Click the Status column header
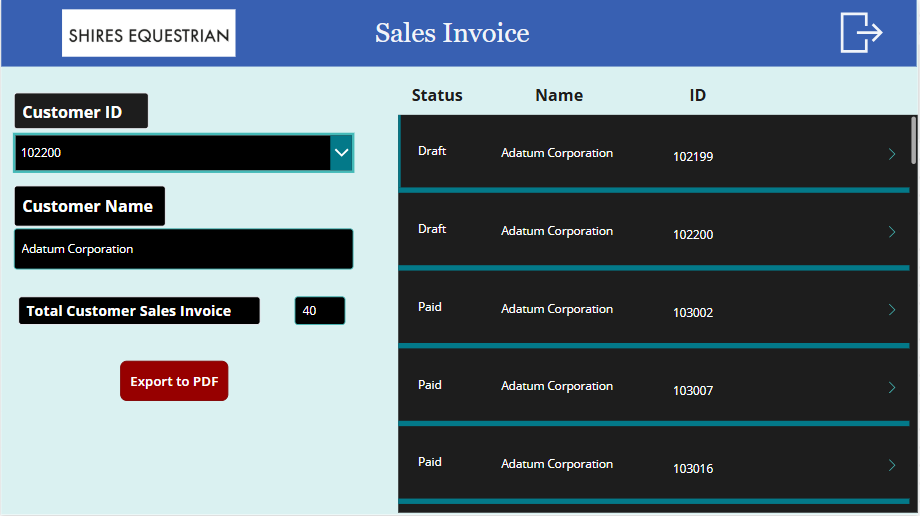 tap(437, 95)
